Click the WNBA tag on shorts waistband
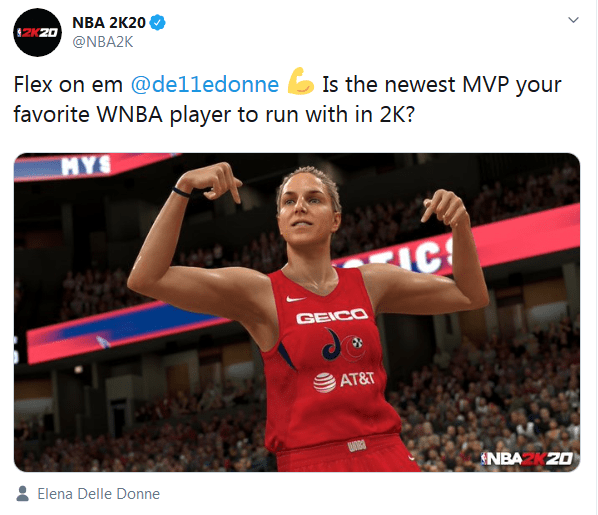The height and width of the screenshot is (515, 598). 357,446
